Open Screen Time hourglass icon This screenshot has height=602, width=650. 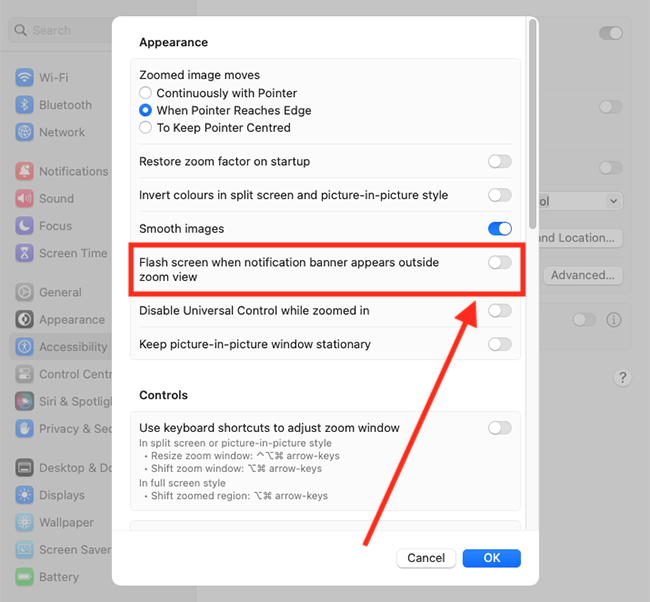click(24, 253)
